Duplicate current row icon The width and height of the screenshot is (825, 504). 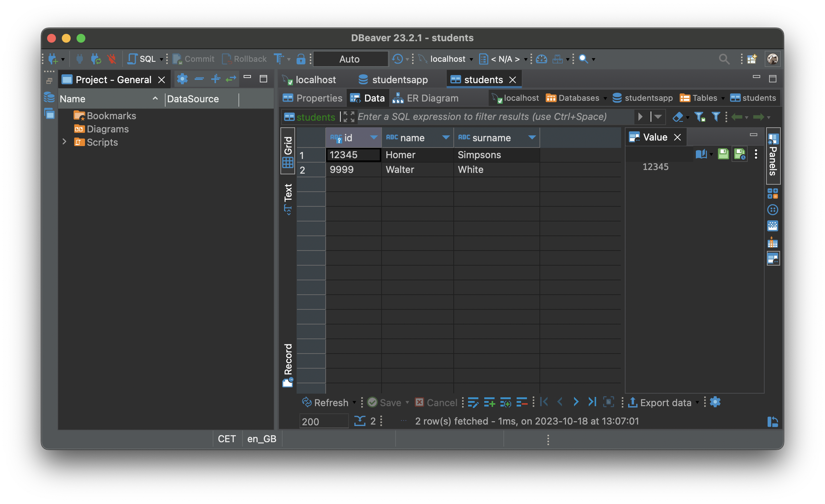coord(506,402)
